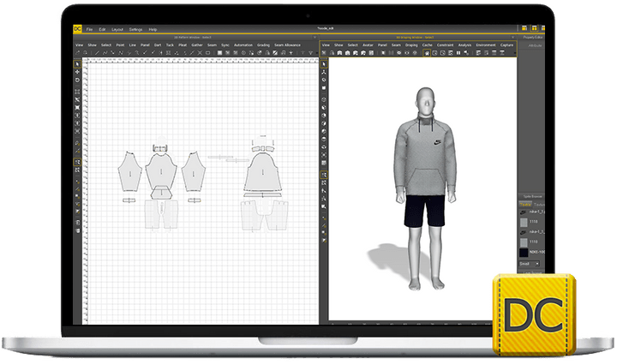The width and height of the screenshot is (617, 364).
Task: Open the File menu
Action: click(89, 29)
